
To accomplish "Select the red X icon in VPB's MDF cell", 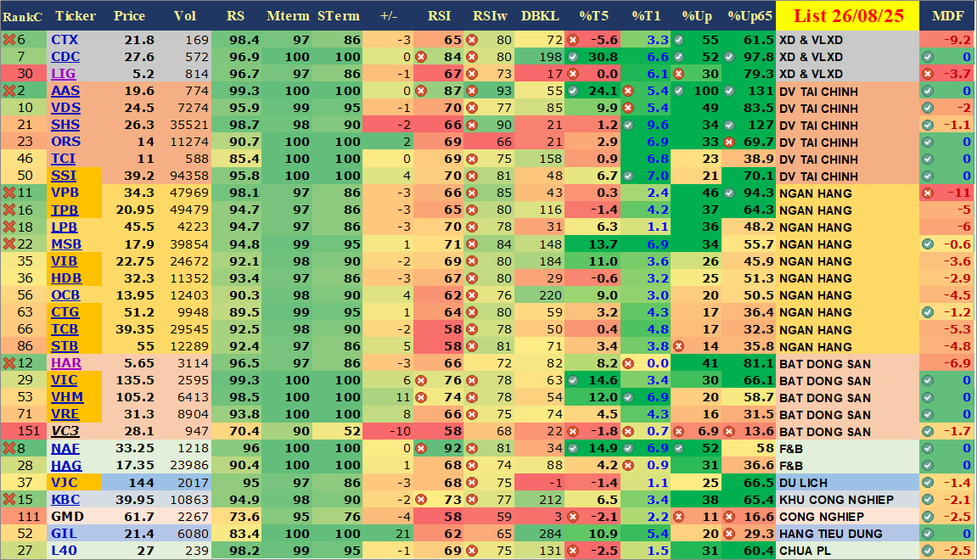I will tap(928, 193).
